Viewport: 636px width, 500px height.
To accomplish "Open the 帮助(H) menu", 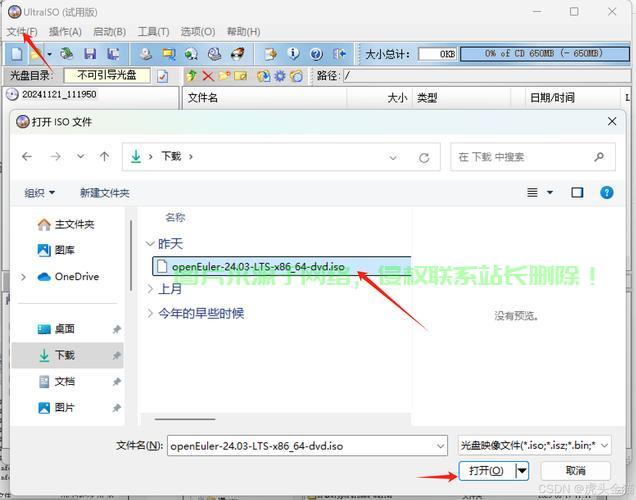I will (x=243, y=32).
